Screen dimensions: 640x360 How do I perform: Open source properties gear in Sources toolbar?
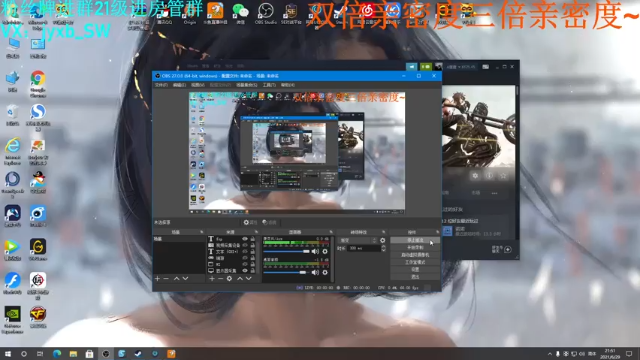coord(229,278)
